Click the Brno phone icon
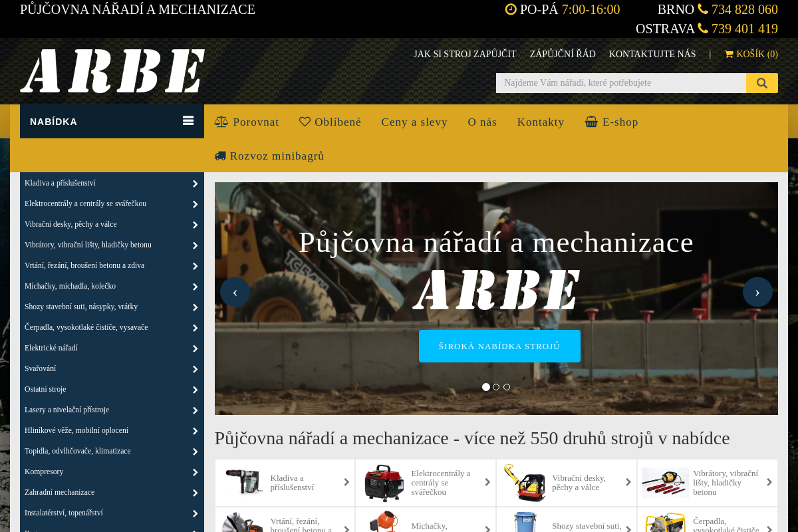The width and height of the screenshot is (798, 532). click(x=703, y=9)
